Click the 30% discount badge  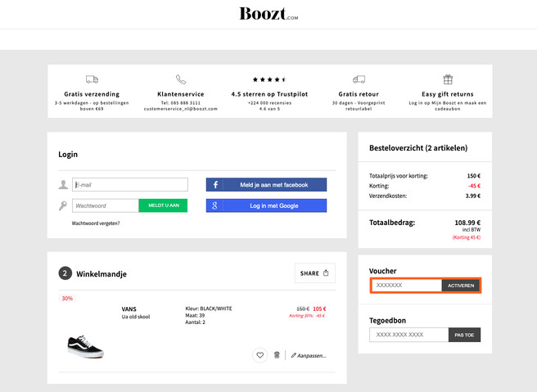pyautogui.click(x=67, y=298)
